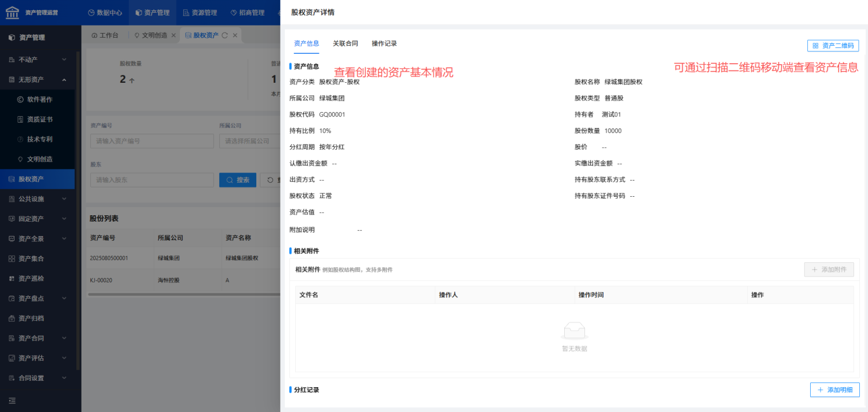Screen dimensions: 868x412
Task: Open the 所属公司 select dropdown
Action: tap(249, 141)
